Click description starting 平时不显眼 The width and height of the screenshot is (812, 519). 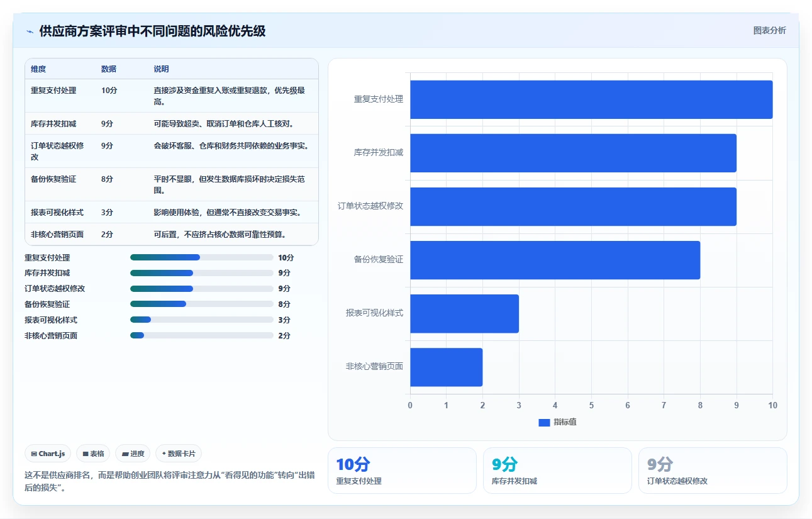(x=230, y=184)
